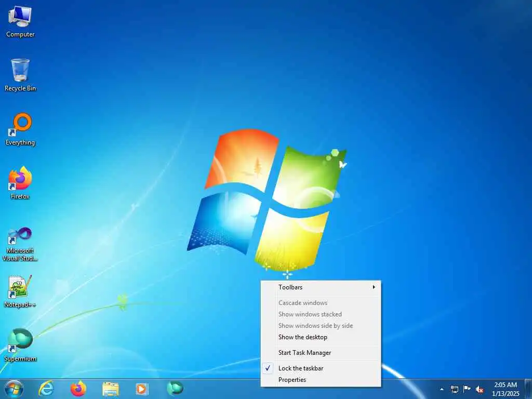Open the Windows Start orb
This screenshot has height=399, width=532.
14,389
